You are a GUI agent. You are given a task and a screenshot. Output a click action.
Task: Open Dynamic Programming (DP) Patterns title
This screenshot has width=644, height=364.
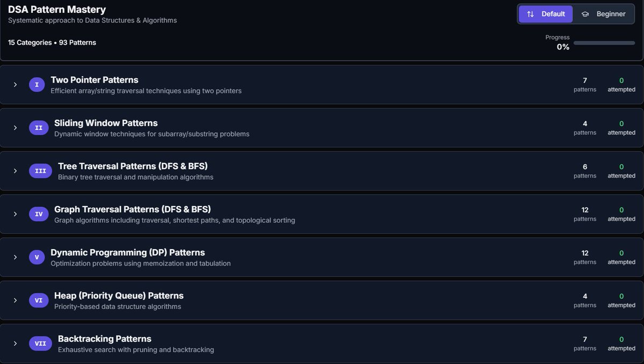point(128,252)
